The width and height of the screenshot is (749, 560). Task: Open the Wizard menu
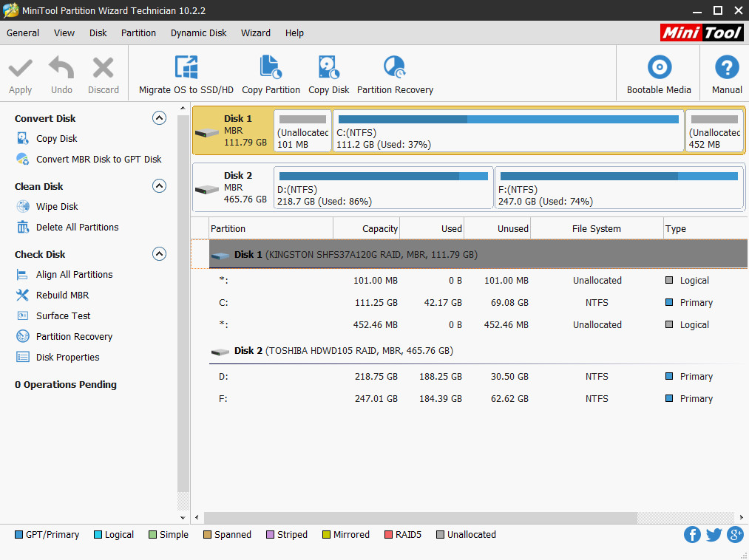point(256,33)
